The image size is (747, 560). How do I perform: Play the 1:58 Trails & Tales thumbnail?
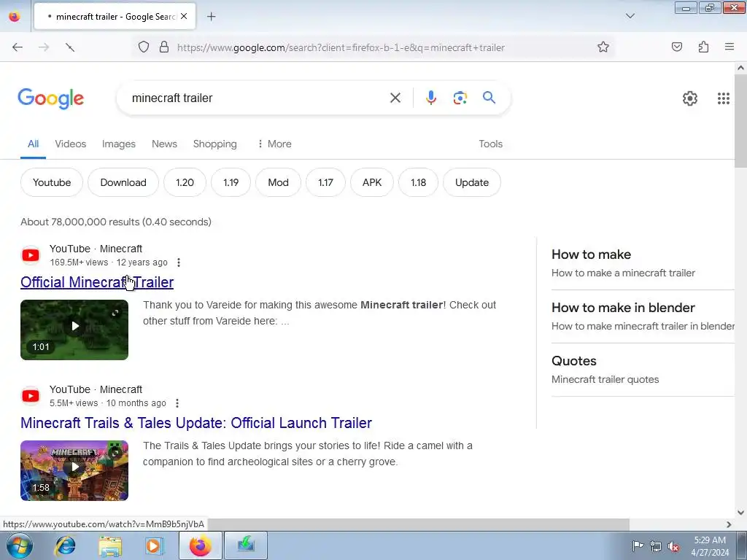pyautogui.click(x=74, y=470)
